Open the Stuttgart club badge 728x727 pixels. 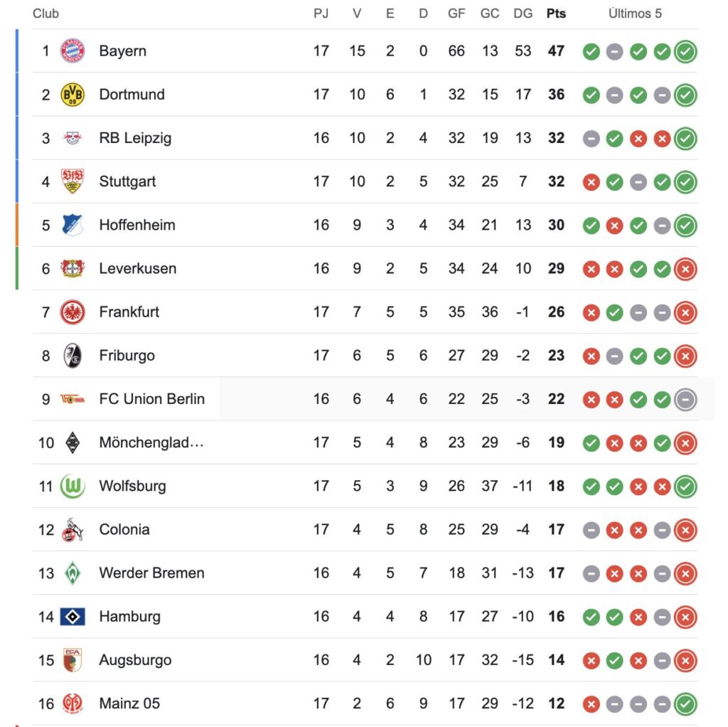[73, 181]
